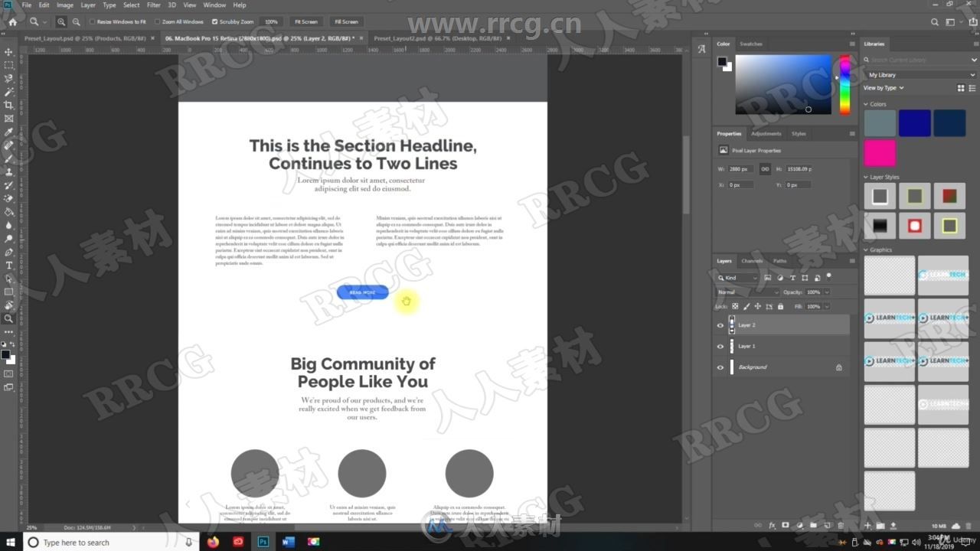Click the hue spectrum slider
Image resolution: width=980 pixels, height=551 pixels.
coord(844,84)
